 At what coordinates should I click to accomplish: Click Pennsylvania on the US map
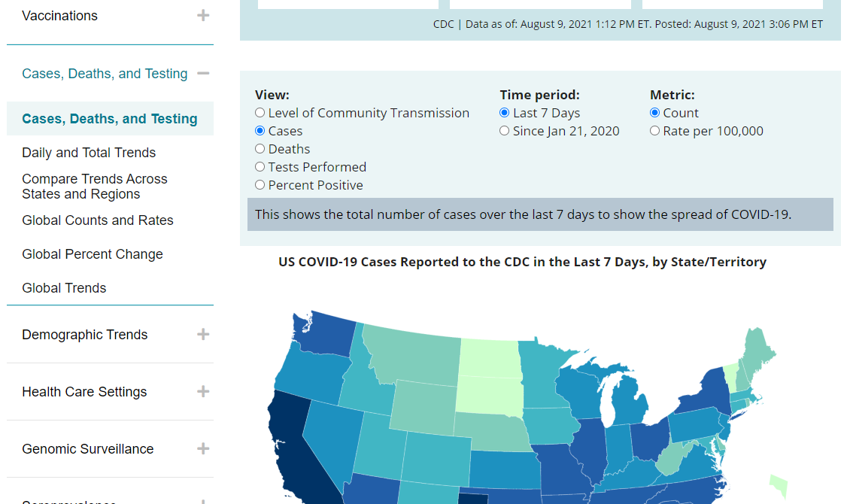(697, 424)
